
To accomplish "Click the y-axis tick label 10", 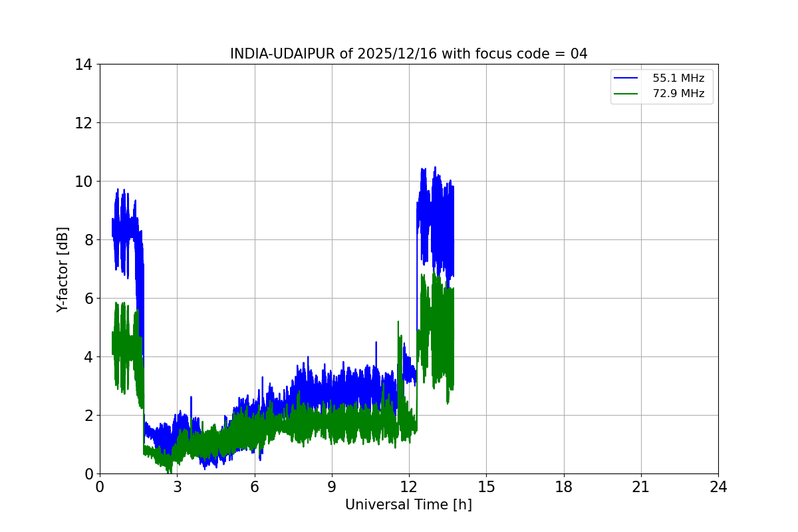I will [84, 182].
